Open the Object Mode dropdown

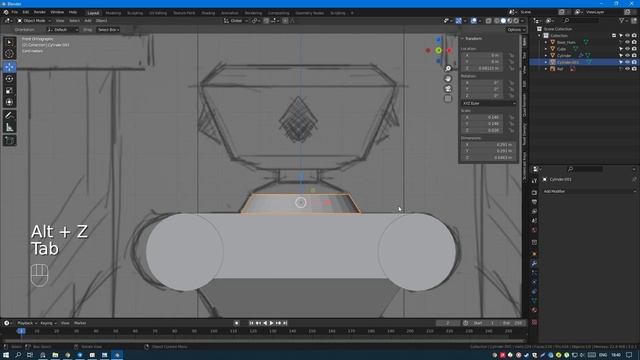34,21
